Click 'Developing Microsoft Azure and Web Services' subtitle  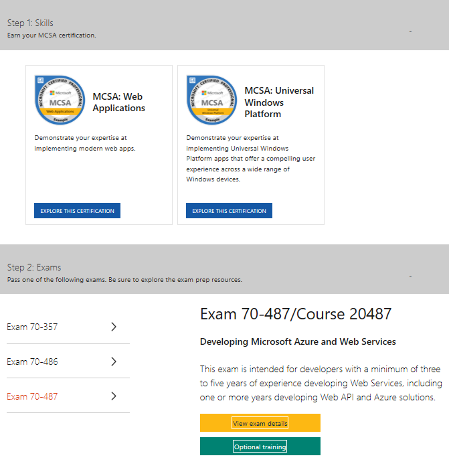(298, 342)
